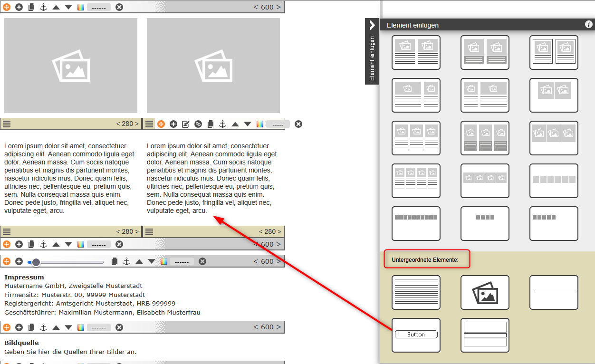This screenshot has width=595, height=364.
Task: Click the rainbow color swatch in the slider toolbar
Action: (164, 261)
